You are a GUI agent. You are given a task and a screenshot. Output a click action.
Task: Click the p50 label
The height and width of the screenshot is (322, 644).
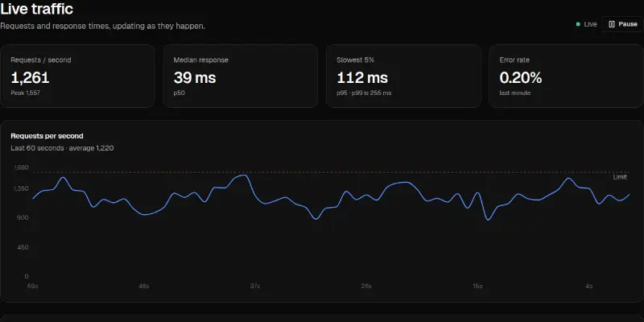(x=179, y=93)
